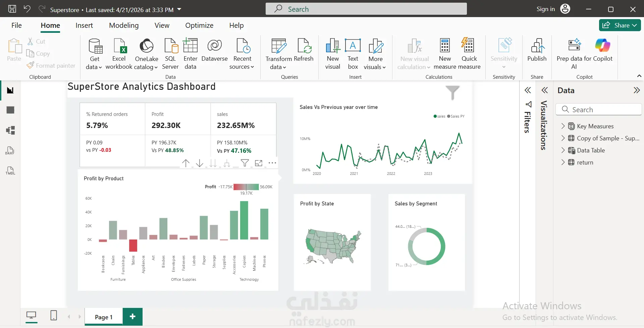The image size is (644, 328).
Task: Click Sign in
Action: tap(546, 9)
